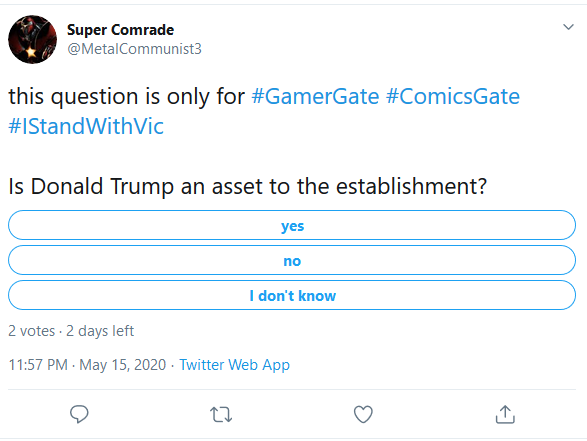Click the 2 days left text
587x441 pixels.
[x=100, y=331]
